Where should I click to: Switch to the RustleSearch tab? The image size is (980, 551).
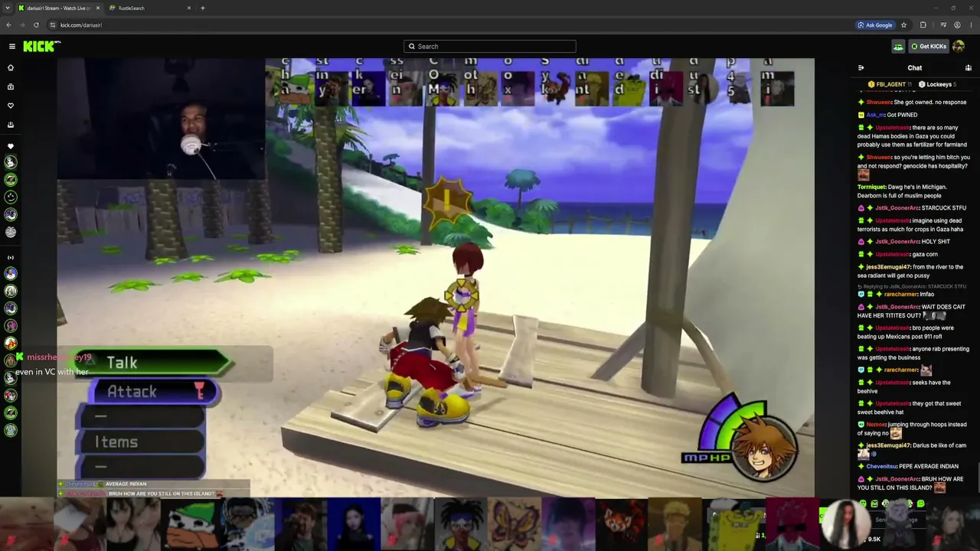tap(149, 8)
